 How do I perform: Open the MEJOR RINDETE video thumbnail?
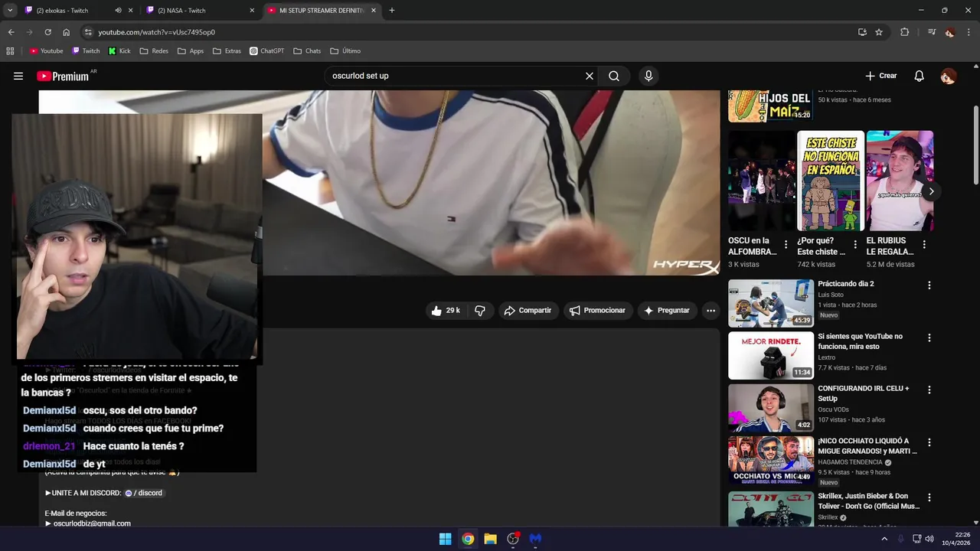(771, 355)
